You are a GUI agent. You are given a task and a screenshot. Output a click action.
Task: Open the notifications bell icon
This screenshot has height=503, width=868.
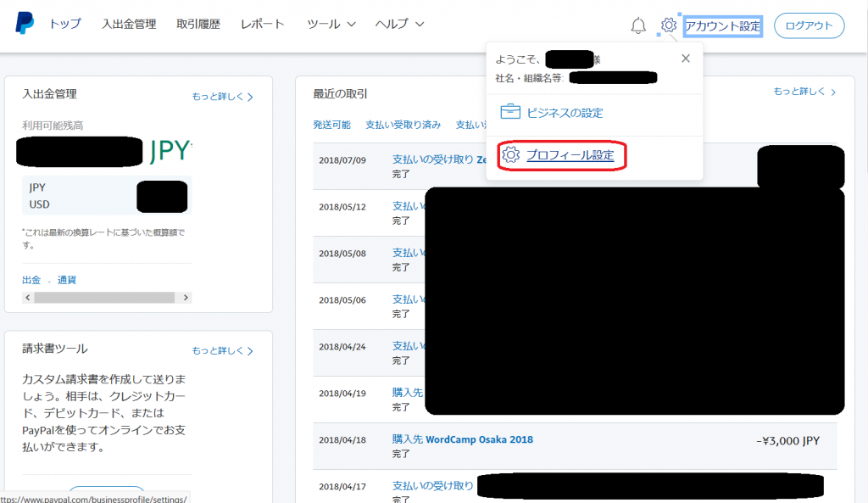point(638,26)
